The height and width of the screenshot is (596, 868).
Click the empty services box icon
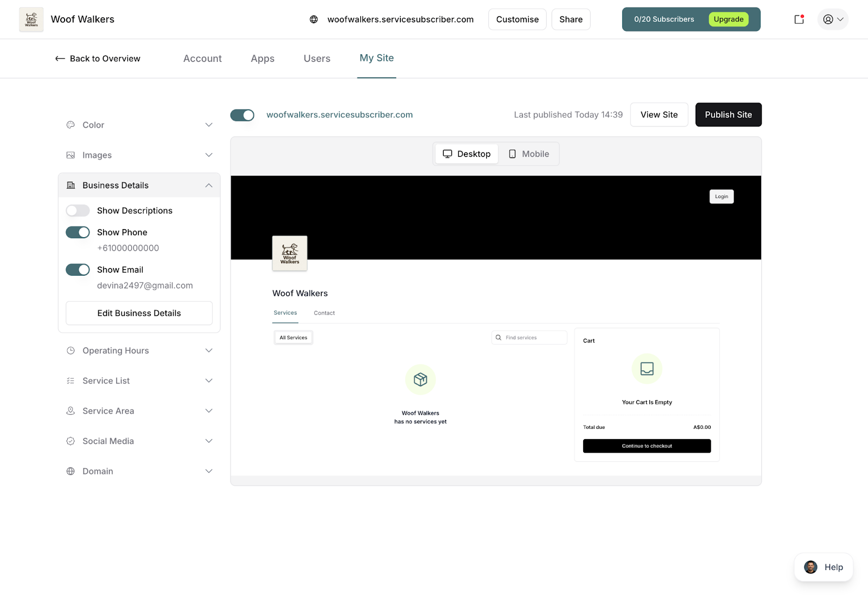coord(420,379)
